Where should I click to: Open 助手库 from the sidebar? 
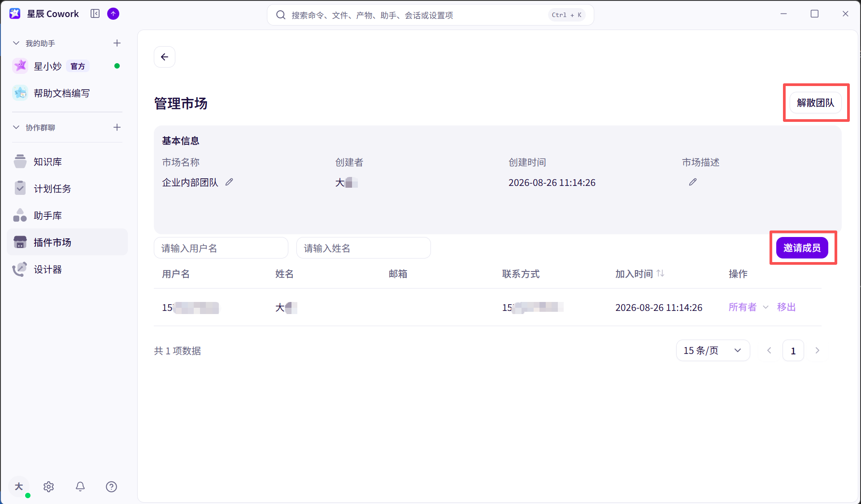(67, 215)
